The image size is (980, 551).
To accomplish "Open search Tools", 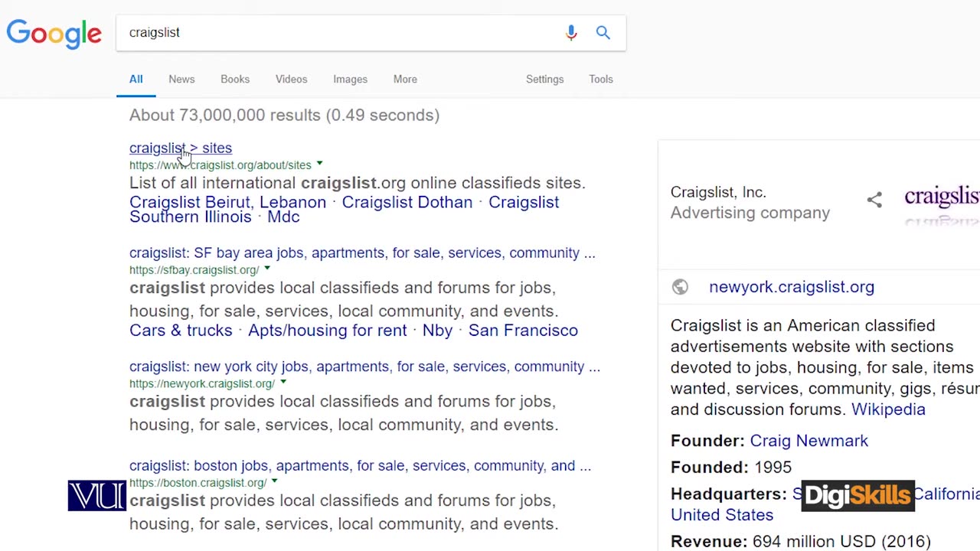I will click(601, 79).
